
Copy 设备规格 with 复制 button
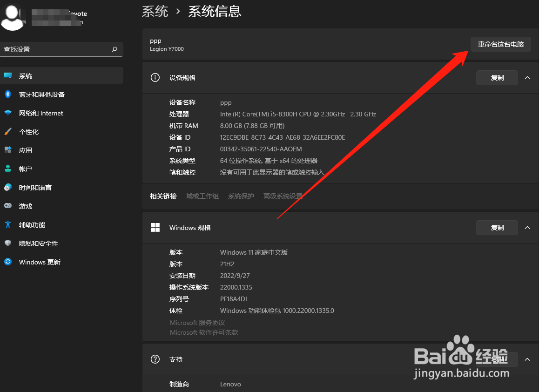pos(497,78)
